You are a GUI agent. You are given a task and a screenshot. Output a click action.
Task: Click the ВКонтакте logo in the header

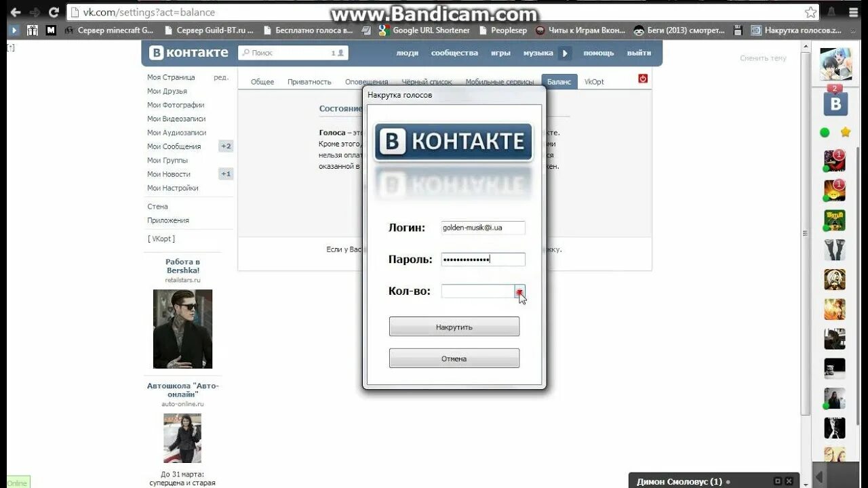pyautogui.click(x=189, y=53)
